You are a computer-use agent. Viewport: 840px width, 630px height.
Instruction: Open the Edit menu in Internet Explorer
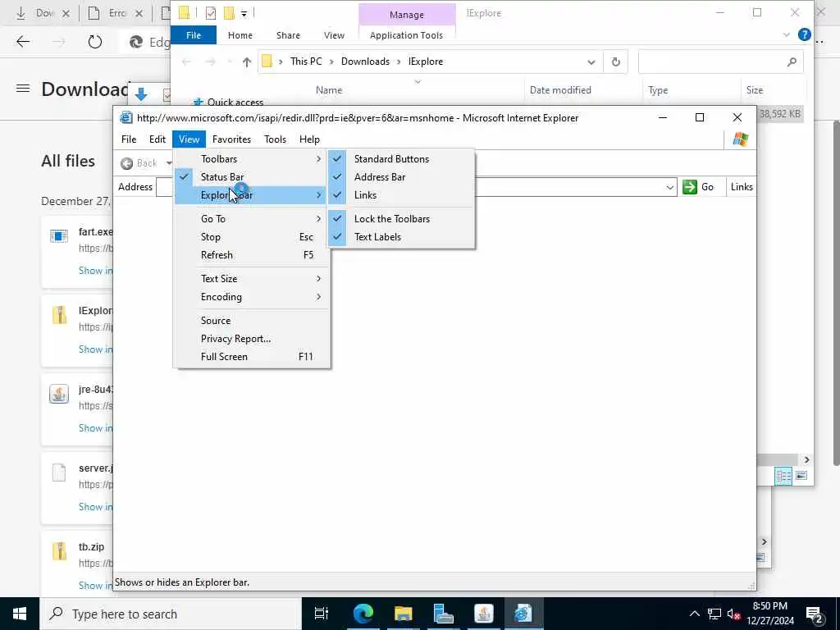pos(157,139)
